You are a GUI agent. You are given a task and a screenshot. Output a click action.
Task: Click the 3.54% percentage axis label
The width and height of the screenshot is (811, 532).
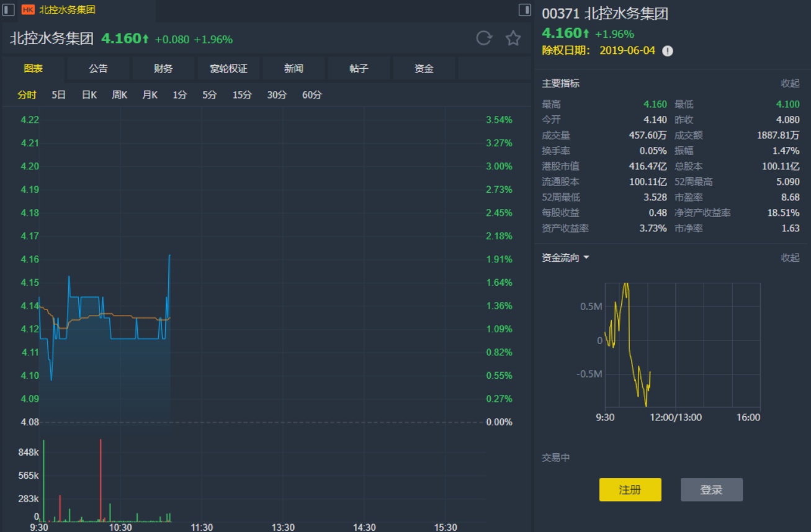(499, 120)
